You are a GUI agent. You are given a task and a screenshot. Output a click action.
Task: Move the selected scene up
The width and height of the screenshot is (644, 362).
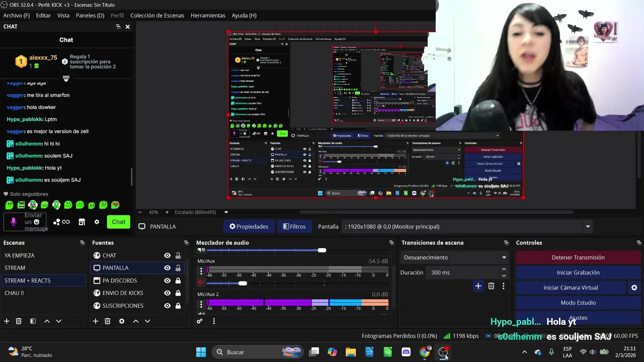click(47, 321)
